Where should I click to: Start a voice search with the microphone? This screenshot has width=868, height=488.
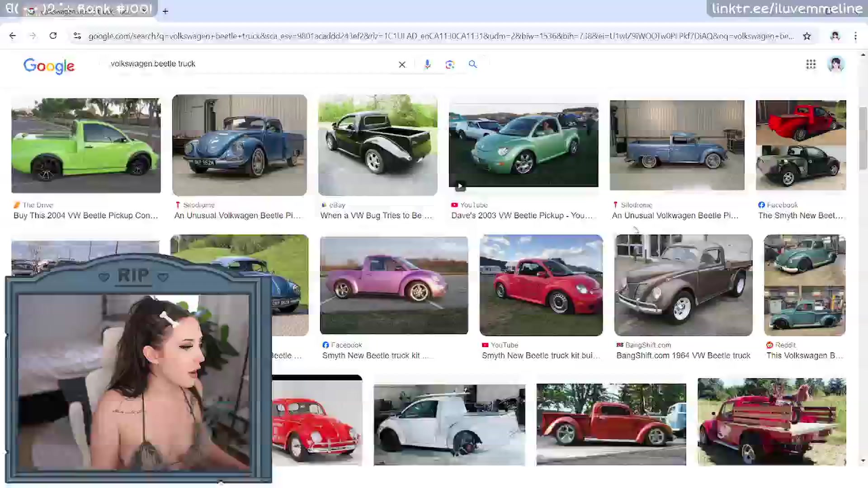(427, 65)
